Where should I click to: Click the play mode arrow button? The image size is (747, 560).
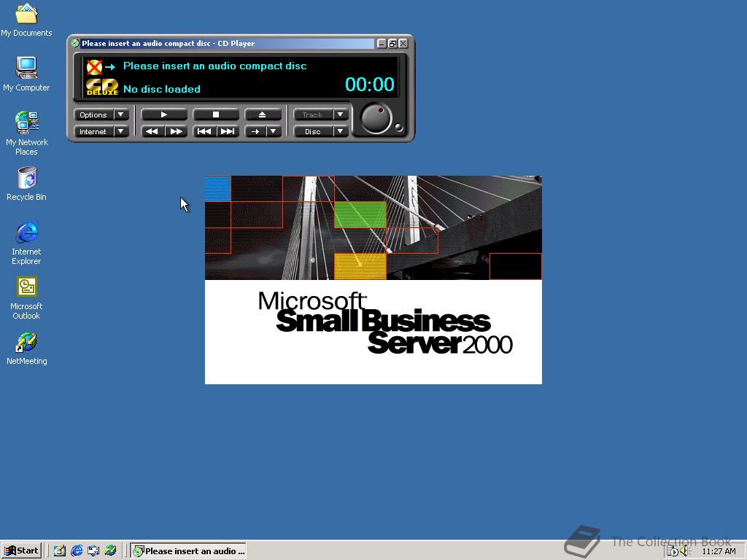pyautogui.click(x=255, y=131)
